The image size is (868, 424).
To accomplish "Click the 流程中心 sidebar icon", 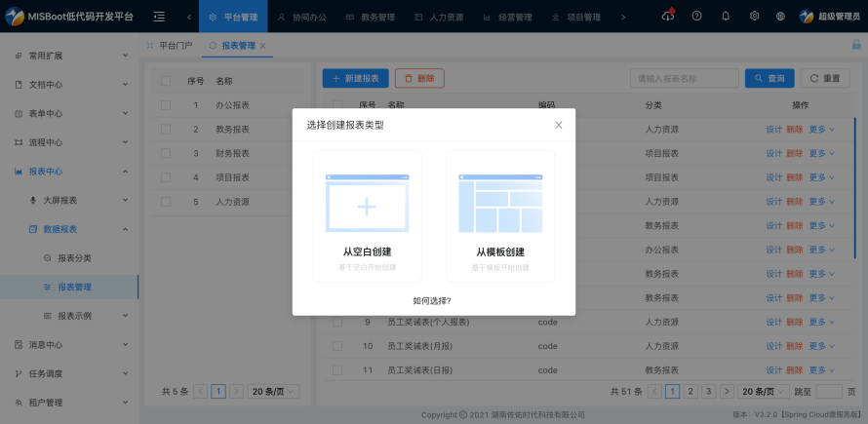I will [19, 142].
